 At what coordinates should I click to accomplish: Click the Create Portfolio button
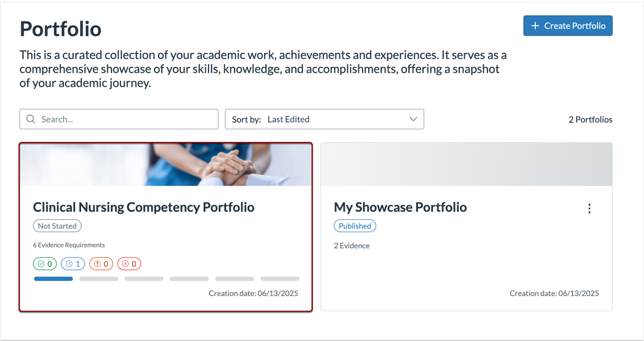568,25
